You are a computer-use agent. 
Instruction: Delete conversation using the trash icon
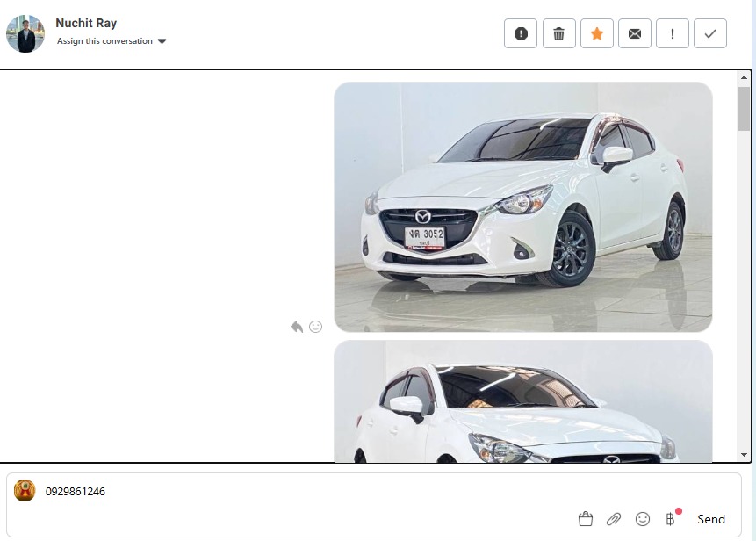pyautogui.click(x=558, y=33)
